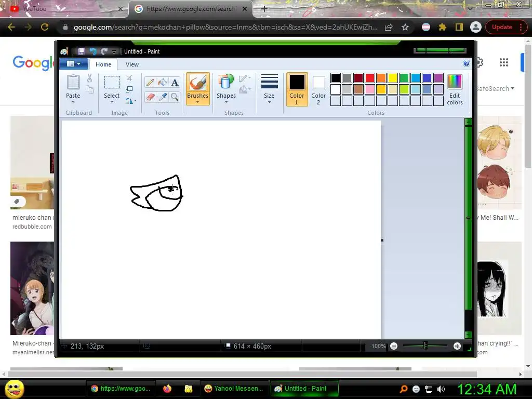Click the Paste clipboard icon
The image size is (532, 399).
tap(73, 83)
